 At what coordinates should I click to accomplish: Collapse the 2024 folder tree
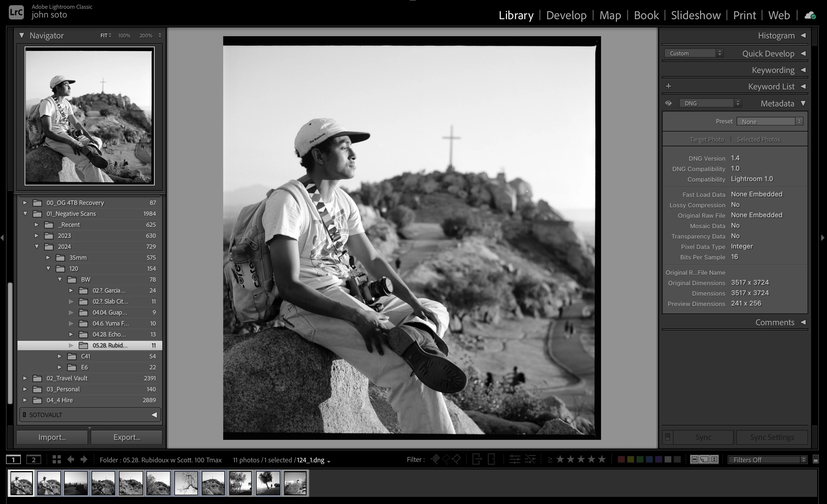coord(37,247)
